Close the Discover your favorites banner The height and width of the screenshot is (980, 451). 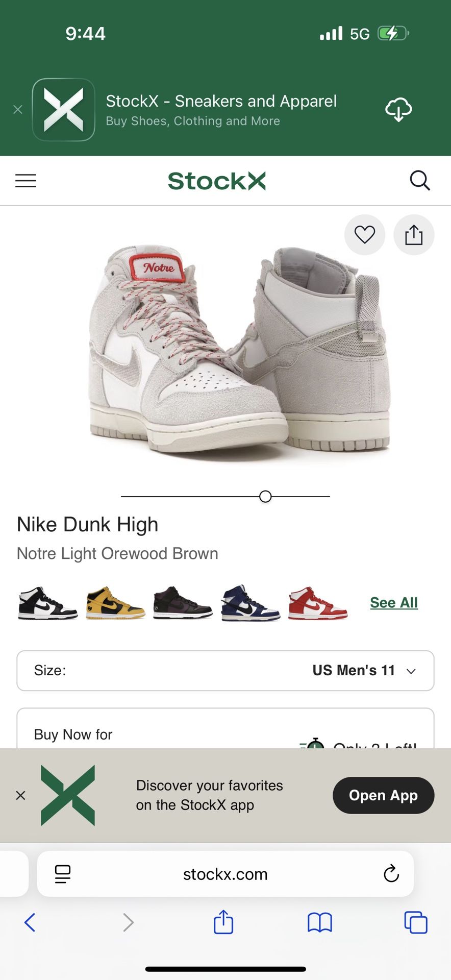click(x=20, y=795)
